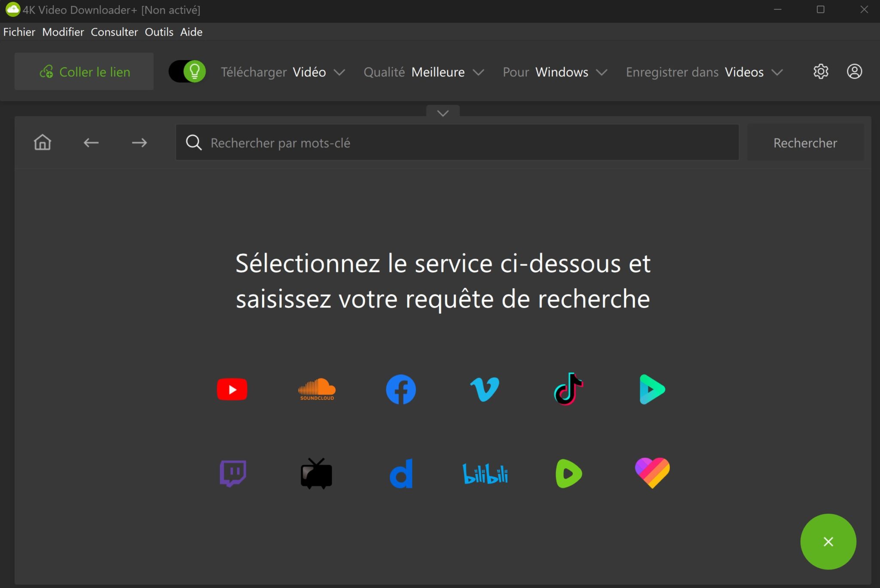Navigate forward with the right arrow

click(139, 143)
